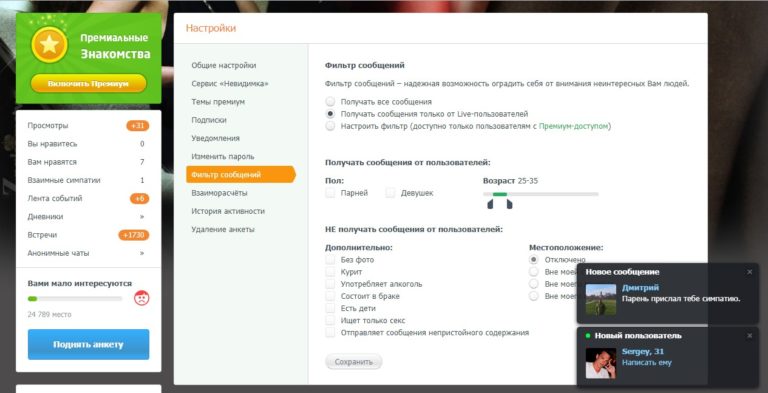Open Взаиморасчёты section
The height and width of the screenshot is (393, 768).
pyautogui.click(x=219, y=193)
